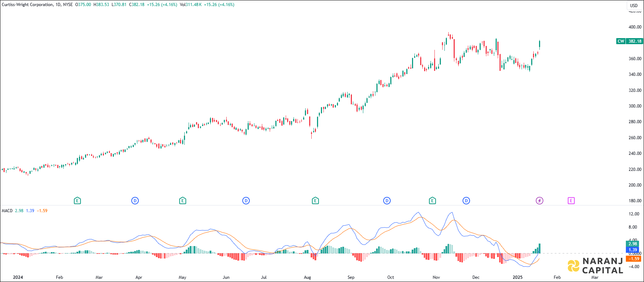This screenshot has width=644, height=282.
Task: Click the green 2.98 MACD histogram axis label
Action: 633,244
